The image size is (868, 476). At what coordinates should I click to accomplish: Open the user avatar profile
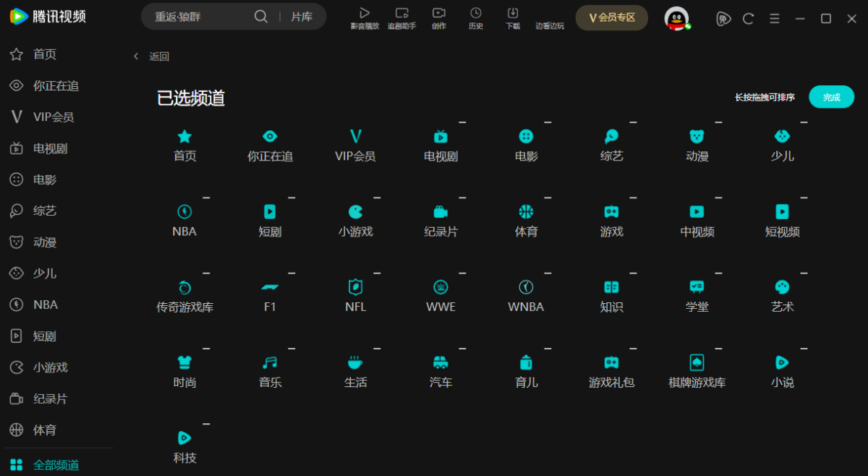tap(676, 18)
